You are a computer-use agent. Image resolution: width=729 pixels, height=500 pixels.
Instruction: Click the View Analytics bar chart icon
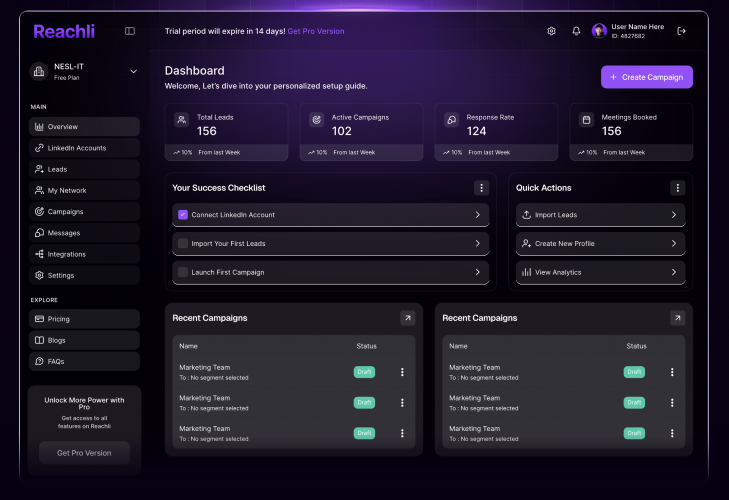[x=526, y=273]
